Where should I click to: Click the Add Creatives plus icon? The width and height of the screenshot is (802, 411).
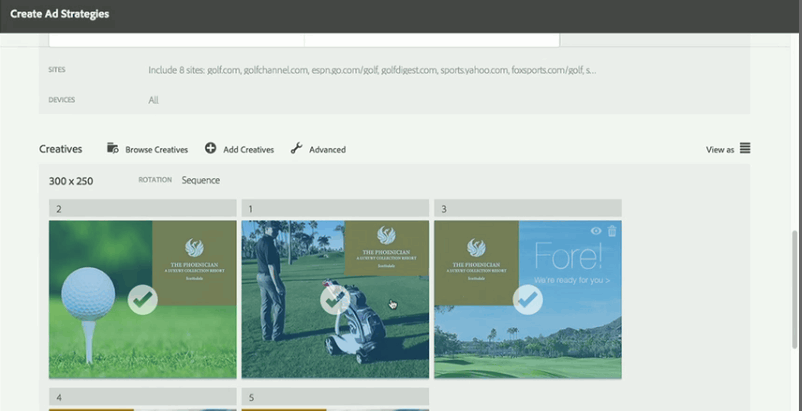point(210,148)
